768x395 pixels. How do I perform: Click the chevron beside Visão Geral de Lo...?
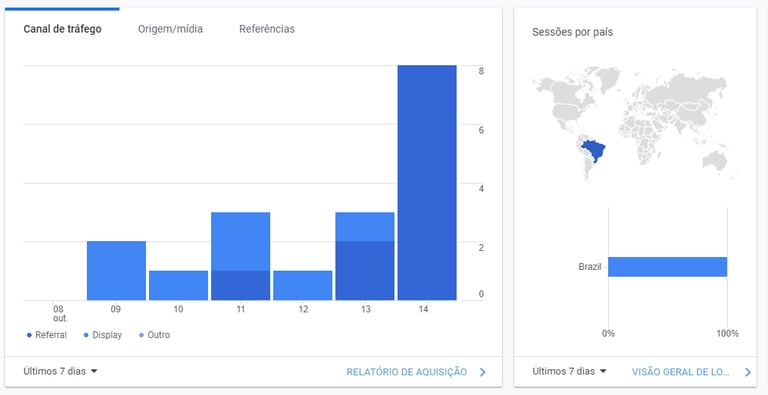[747, 372]
